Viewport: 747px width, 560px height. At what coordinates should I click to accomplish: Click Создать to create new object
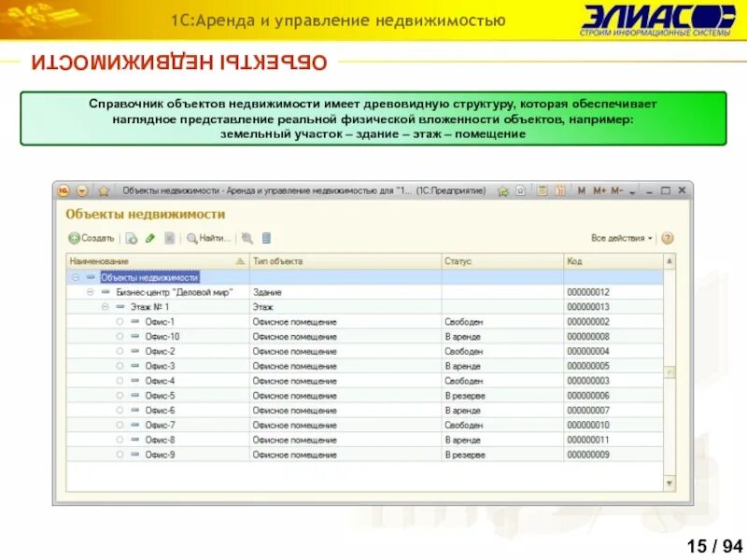point(92,238)
